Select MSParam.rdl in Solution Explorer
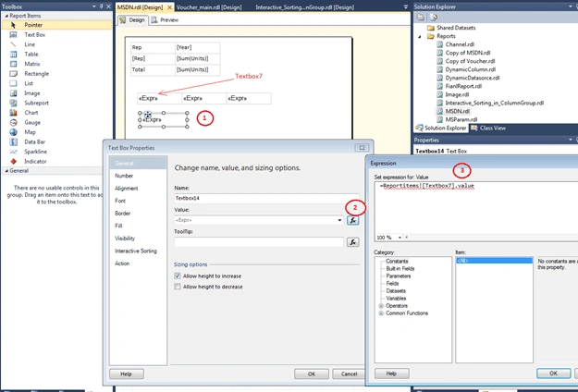The width and height of the screenshot is (578, 392). (x=461, y=119)
